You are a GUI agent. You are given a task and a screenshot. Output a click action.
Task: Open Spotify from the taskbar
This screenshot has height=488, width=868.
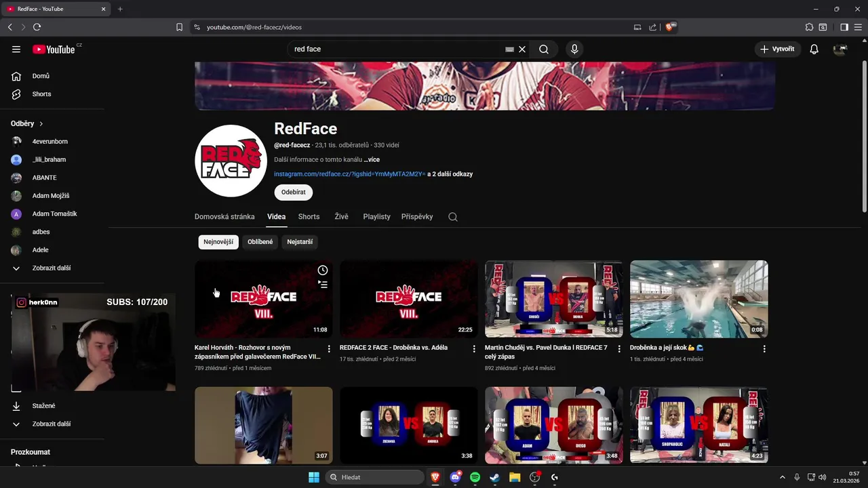coord(475,477)
